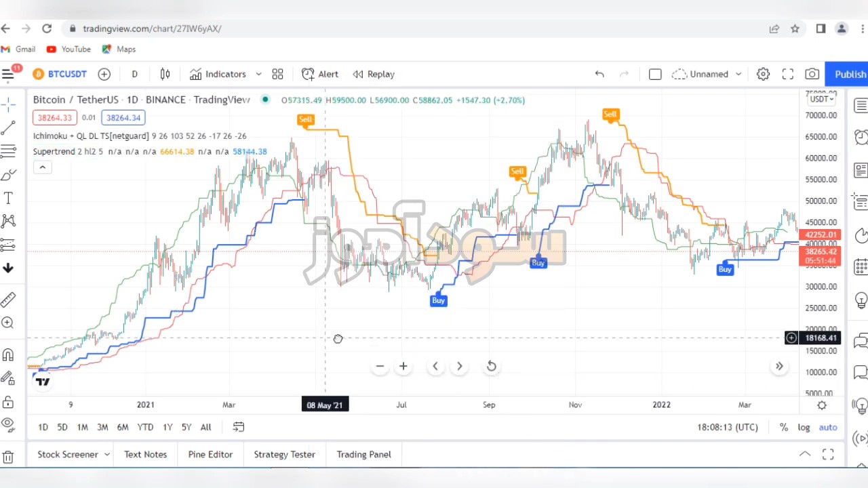Viewport: 868px width, 488px height.
Task: Hide all drawings with eye icon
Action: click(8, 426)
